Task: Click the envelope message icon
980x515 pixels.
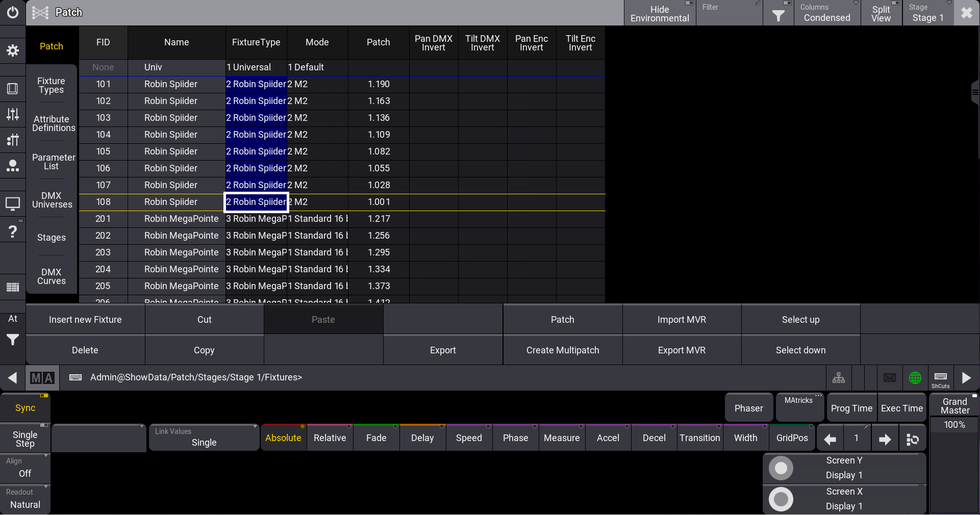Action: 890,378
